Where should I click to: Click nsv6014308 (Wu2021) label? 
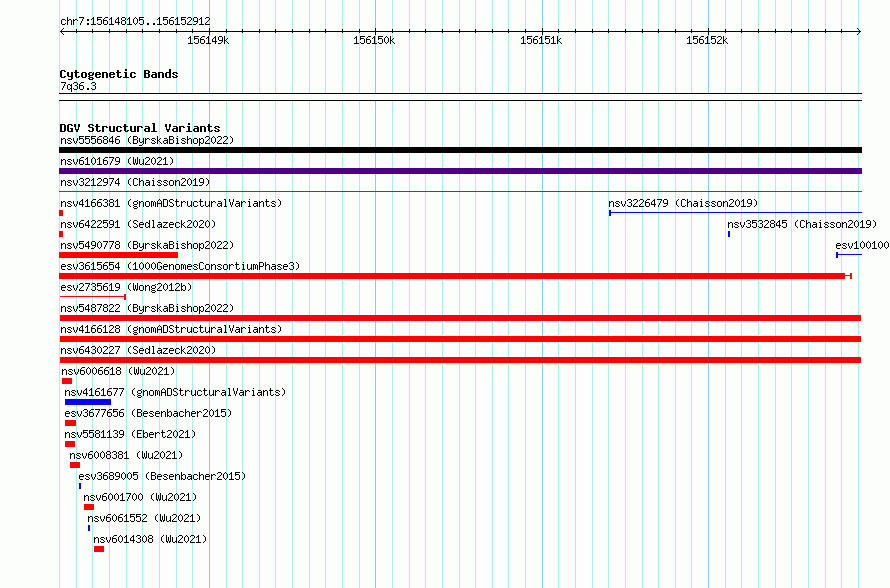click(x=150, y=539)
